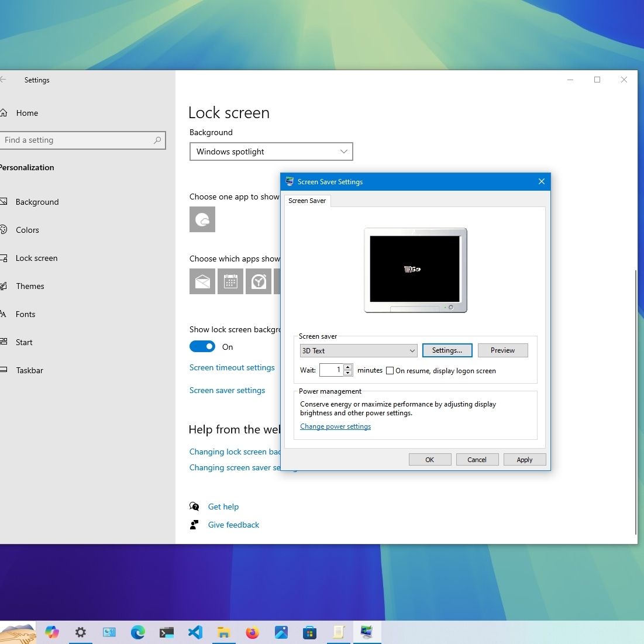The width and height of the screenshot is (644, 644).
Task: Click the Mail quick status app tile
Action: point(202,281)
